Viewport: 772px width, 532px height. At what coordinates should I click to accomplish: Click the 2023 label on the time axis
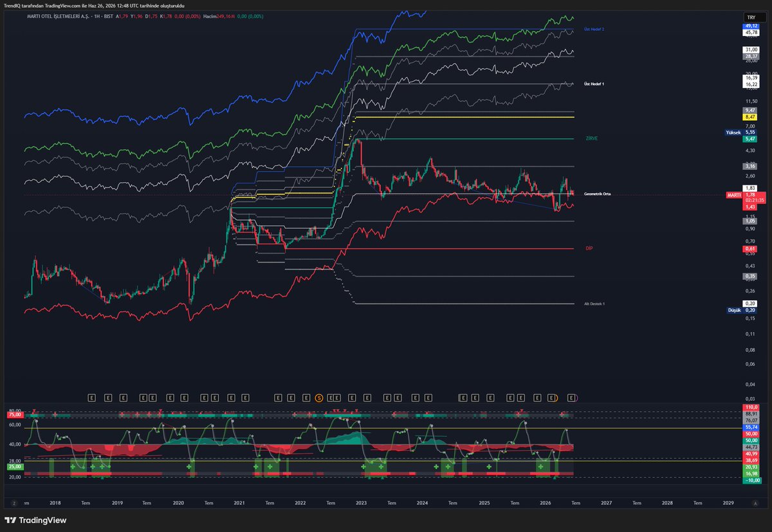(x=362, y=503)
